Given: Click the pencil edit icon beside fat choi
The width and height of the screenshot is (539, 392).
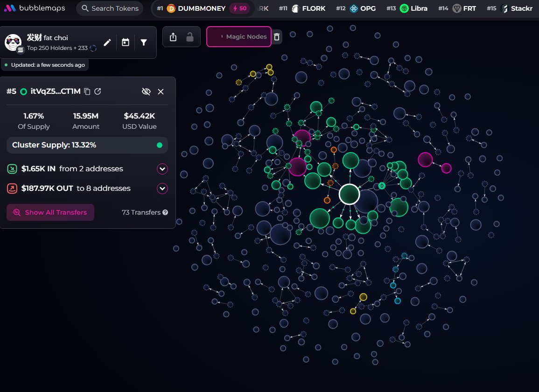Looking at the screenshot, I should tap(107, 42).
